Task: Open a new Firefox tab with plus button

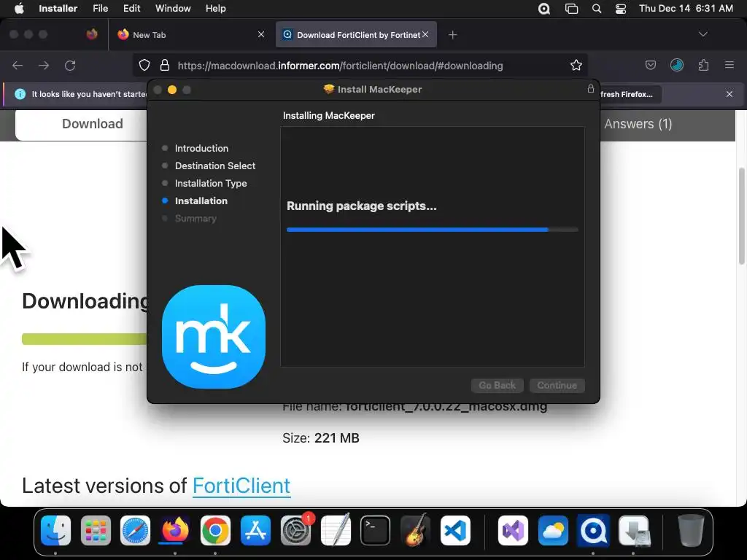Action: pyautogui.click(x=452, y=35)
